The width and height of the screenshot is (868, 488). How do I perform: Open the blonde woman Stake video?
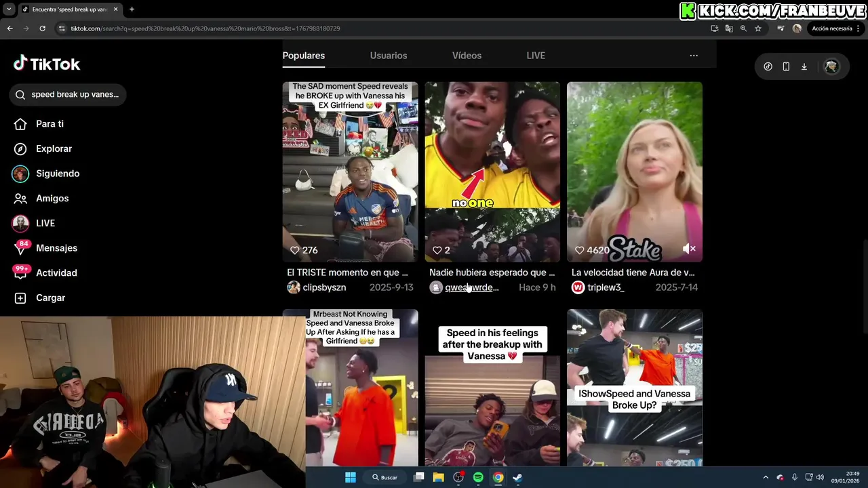click(635, 171)
